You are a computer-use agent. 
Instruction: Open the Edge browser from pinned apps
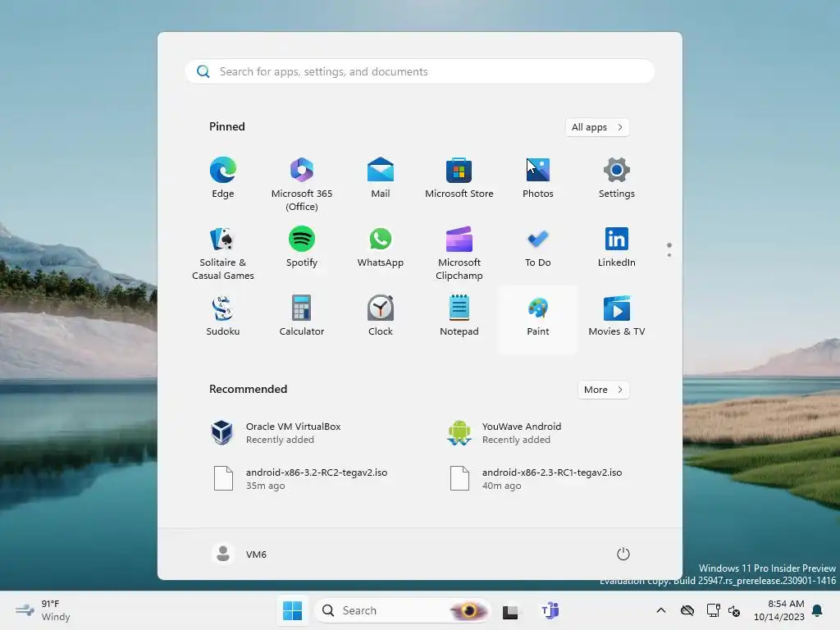[223, 178]
